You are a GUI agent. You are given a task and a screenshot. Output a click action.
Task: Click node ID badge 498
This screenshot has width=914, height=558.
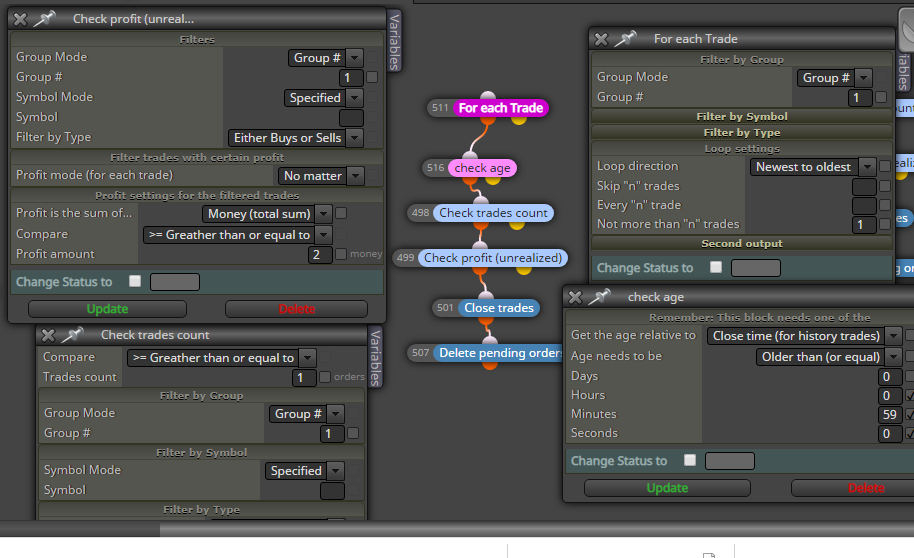pos(420,213)
